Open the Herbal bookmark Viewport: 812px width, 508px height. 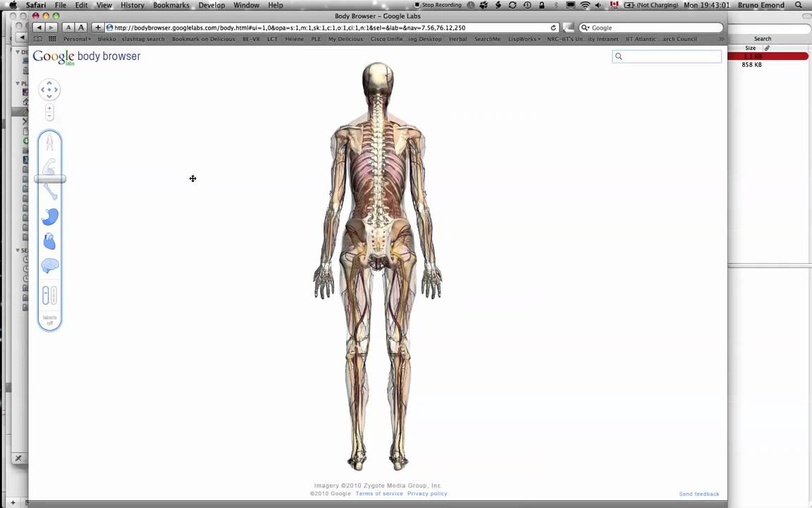point(457,39)
